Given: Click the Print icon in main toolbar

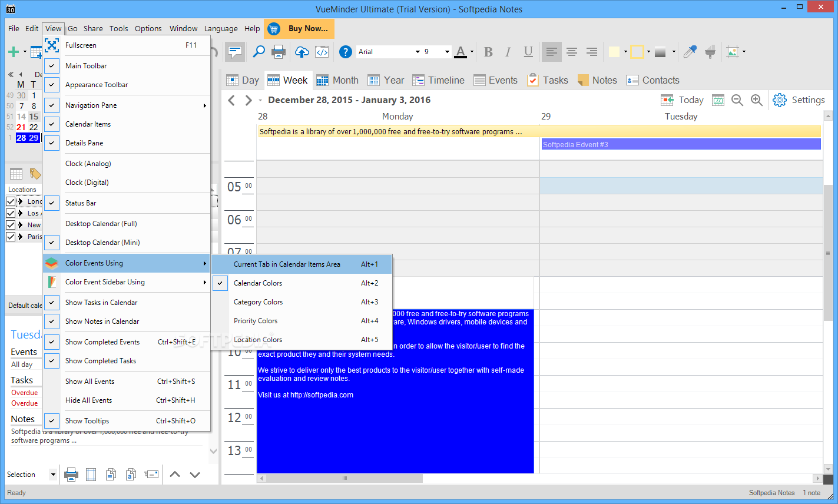Looking at the screenshot, I should pyautogui.click(x=279, y=52).
